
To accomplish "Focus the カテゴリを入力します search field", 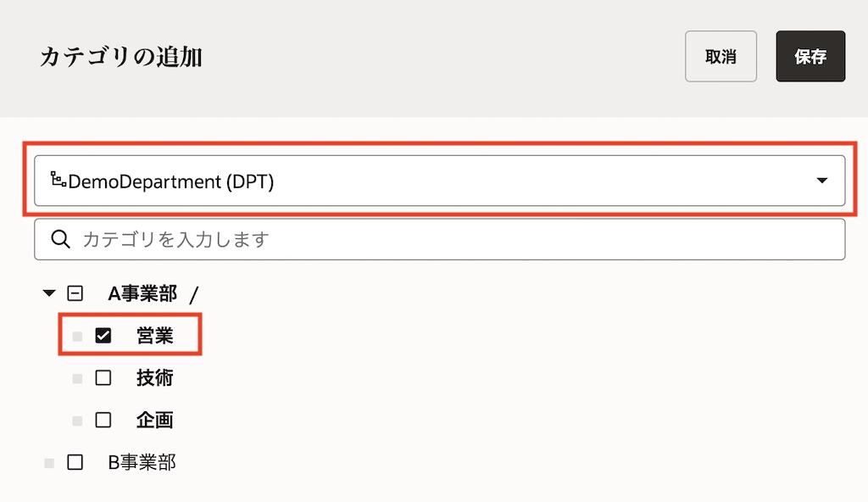I will 458,239.
